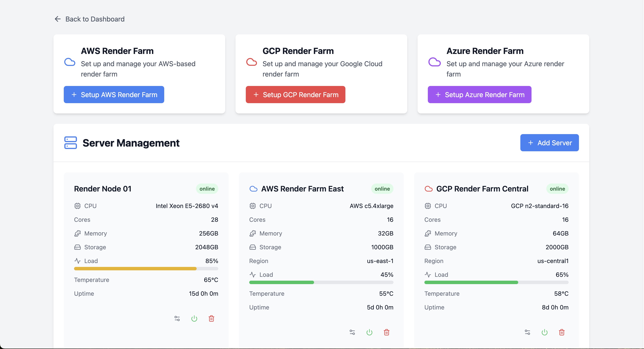The image size is (644, 349).
Task: Click the 1000GB storage value
Action: (x=382, y=247)
